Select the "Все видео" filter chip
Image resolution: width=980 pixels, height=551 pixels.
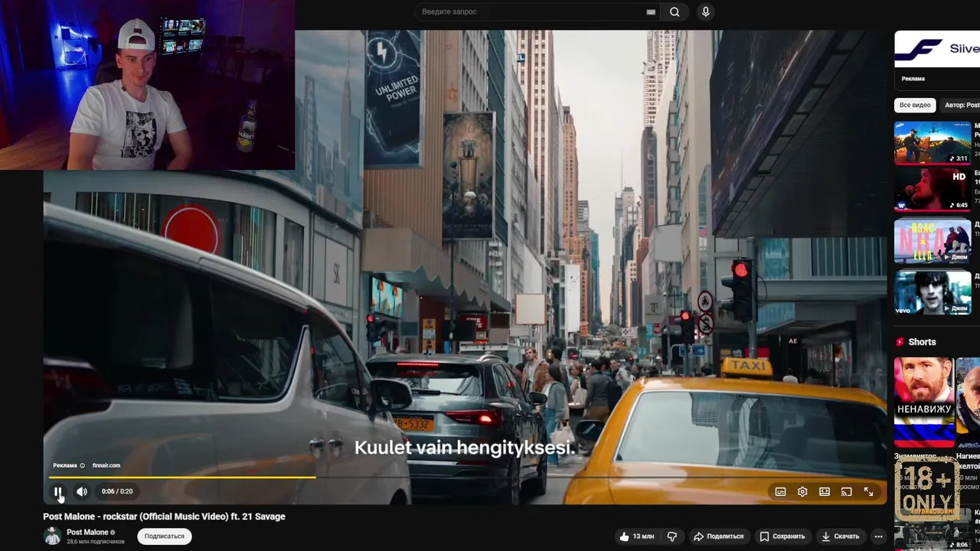click(915, 105)
